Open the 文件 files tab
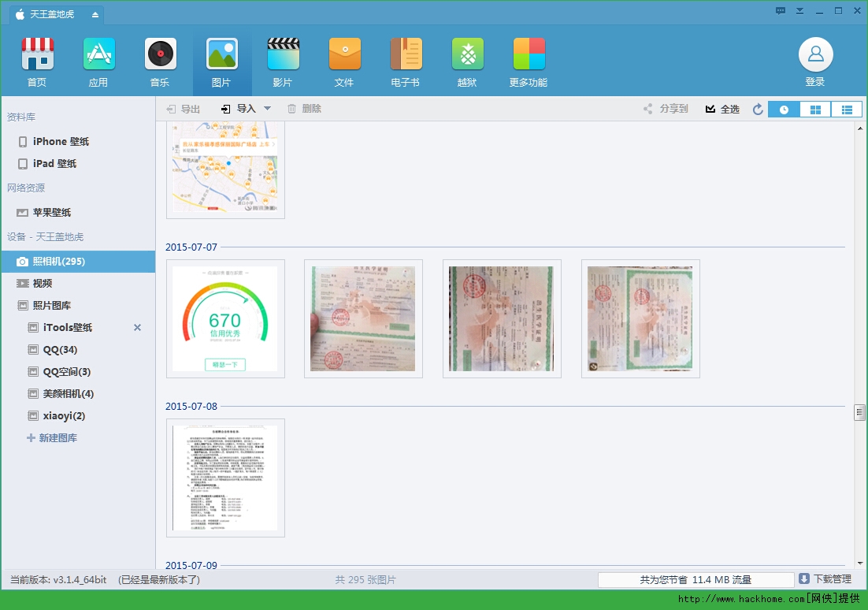Image resolution: width=868 pixels, height=610 pixels. [x=344, y=62]
